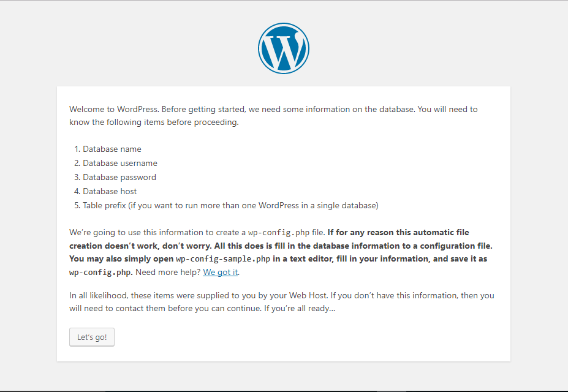Screen dimensions: 568x392
Task: Click the "Need more help?" text
Action: tap(168, 272)
